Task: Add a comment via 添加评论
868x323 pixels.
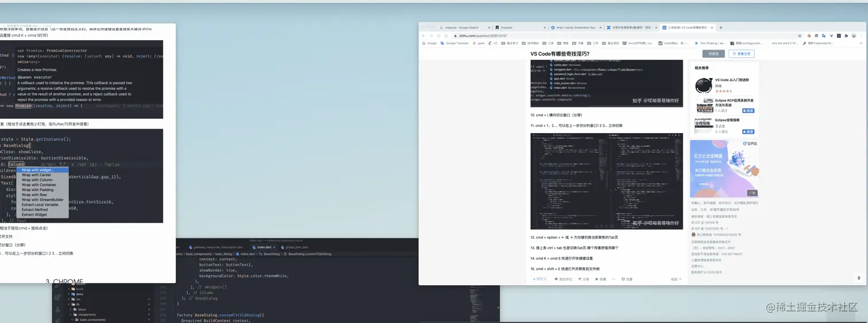Action: pos(563,279)
